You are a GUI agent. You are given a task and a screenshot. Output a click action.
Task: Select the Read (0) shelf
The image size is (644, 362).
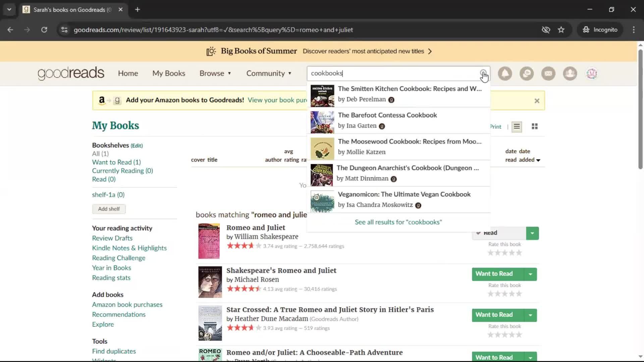click(104, 179)
